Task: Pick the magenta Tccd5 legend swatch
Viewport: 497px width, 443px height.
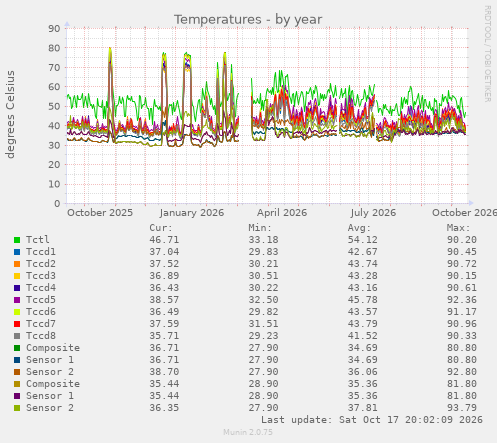Action: (17, 300)
